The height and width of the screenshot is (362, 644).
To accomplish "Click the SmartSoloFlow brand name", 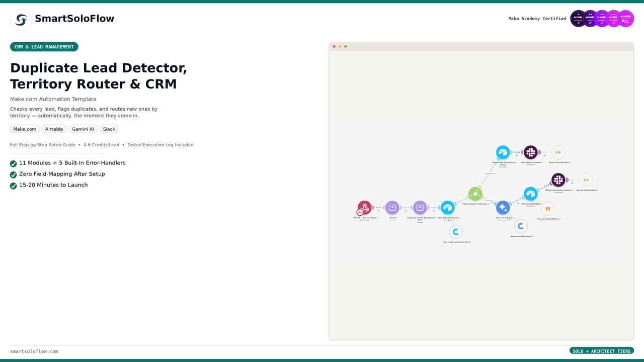I will tap(74, 19).
